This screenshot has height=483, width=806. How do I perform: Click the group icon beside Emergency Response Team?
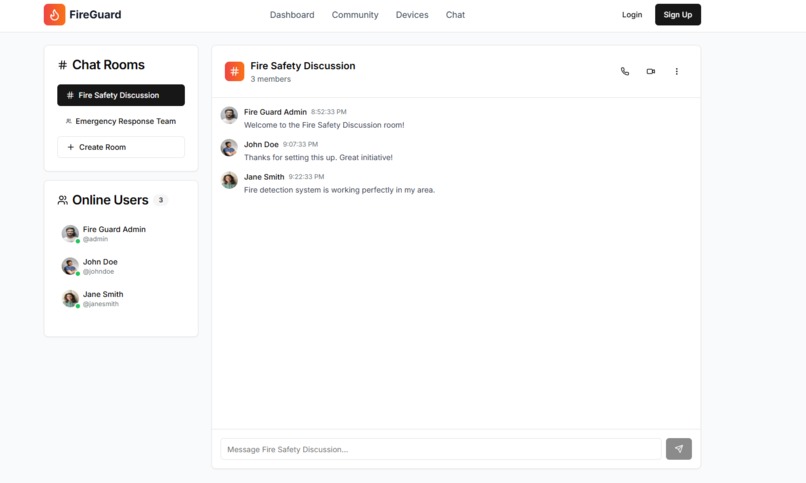click(x=68, y=121)
